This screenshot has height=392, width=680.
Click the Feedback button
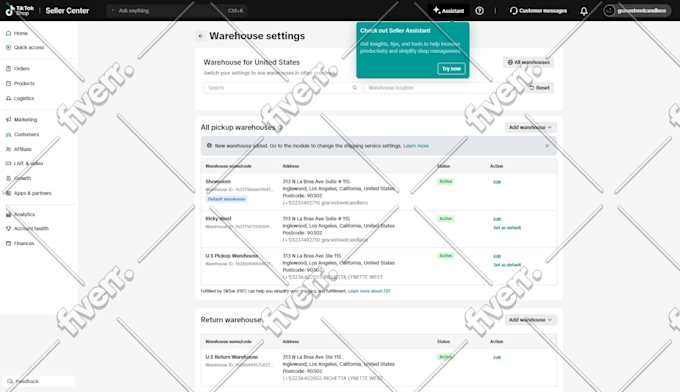tap(39, 381)
